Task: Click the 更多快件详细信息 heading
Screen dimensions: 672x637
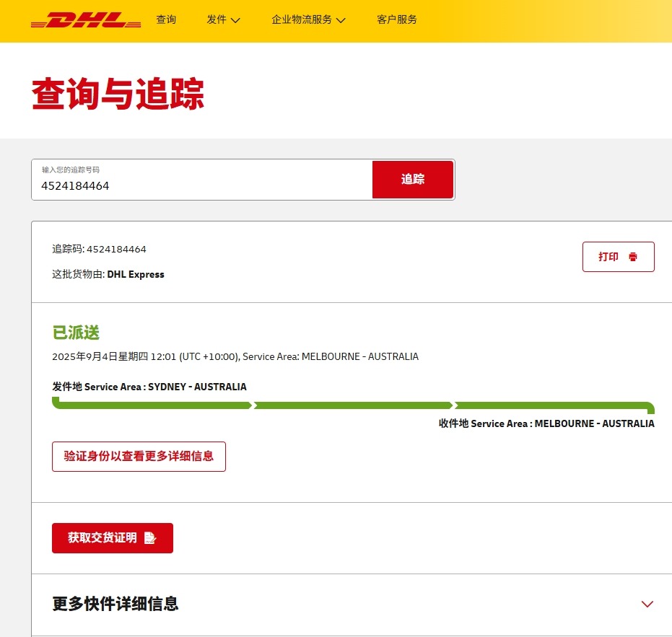Action: (x=115, y=604)
